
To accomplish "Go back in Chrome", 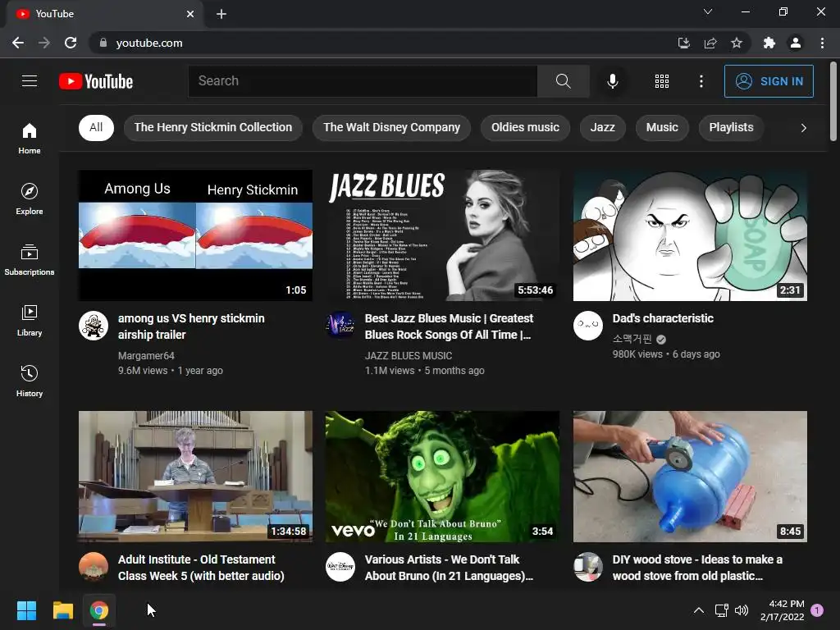I will point(18,43).
